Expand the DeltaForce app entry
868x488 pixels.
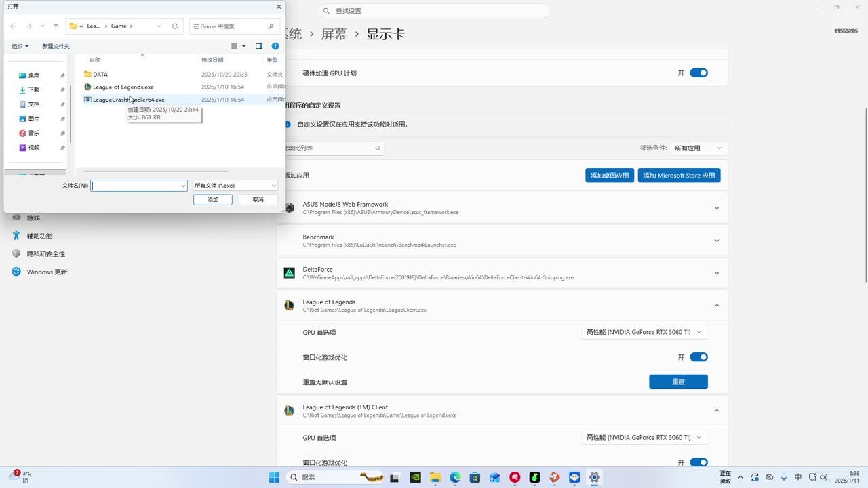717,273
